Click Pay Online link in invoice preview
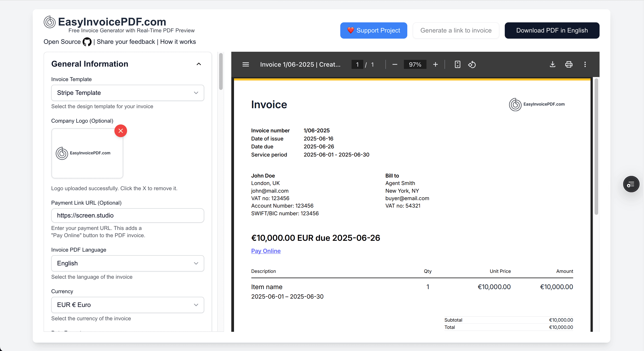 [x=266, y=251]
